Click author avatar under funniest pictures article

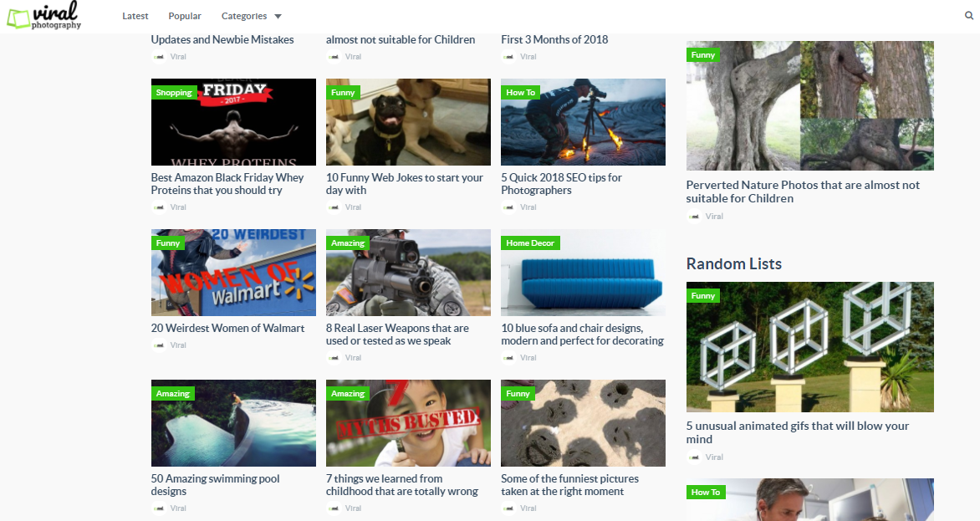click(508, 508)
